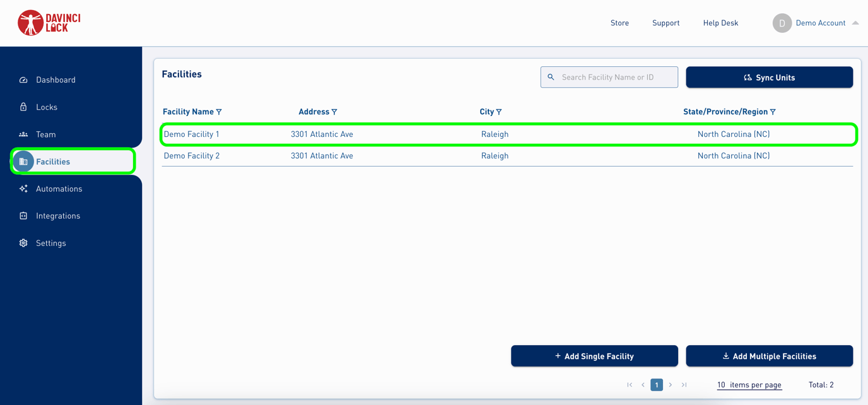The image size is (868, 405).
Task: Click the search magnifier icon
Action: 551,76
